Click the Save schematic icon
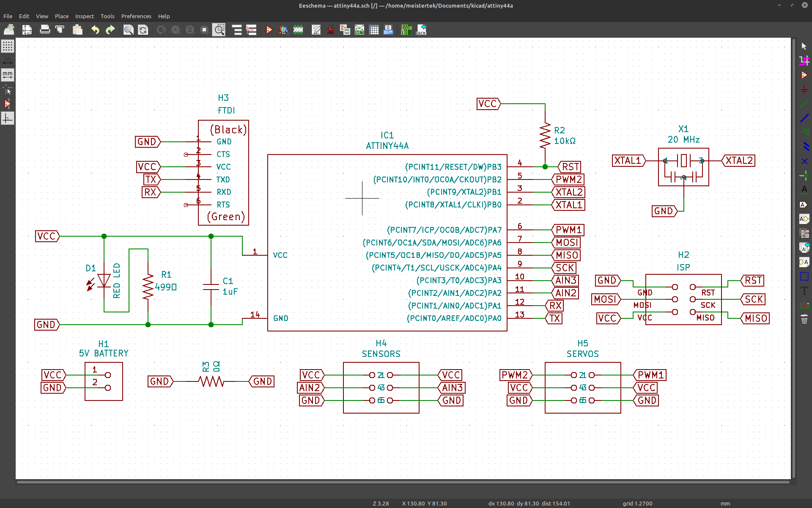This screenshot has height=508, width=812. click(9, 30)
